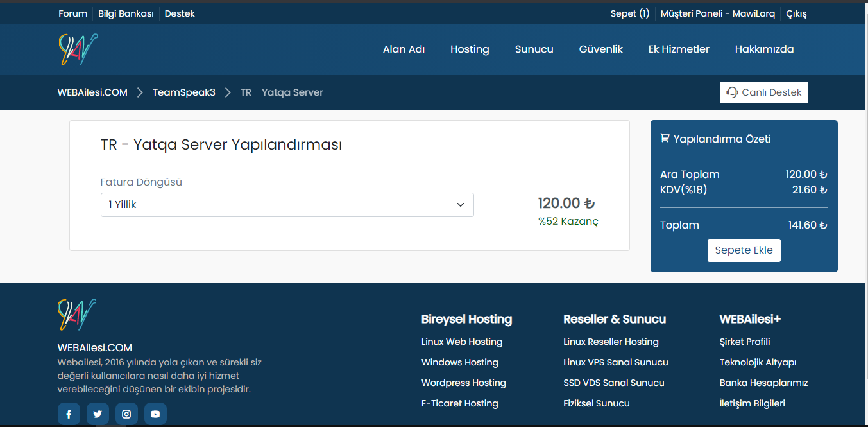
Task: Click the KDV(%18) label
Action: [684, 189]
